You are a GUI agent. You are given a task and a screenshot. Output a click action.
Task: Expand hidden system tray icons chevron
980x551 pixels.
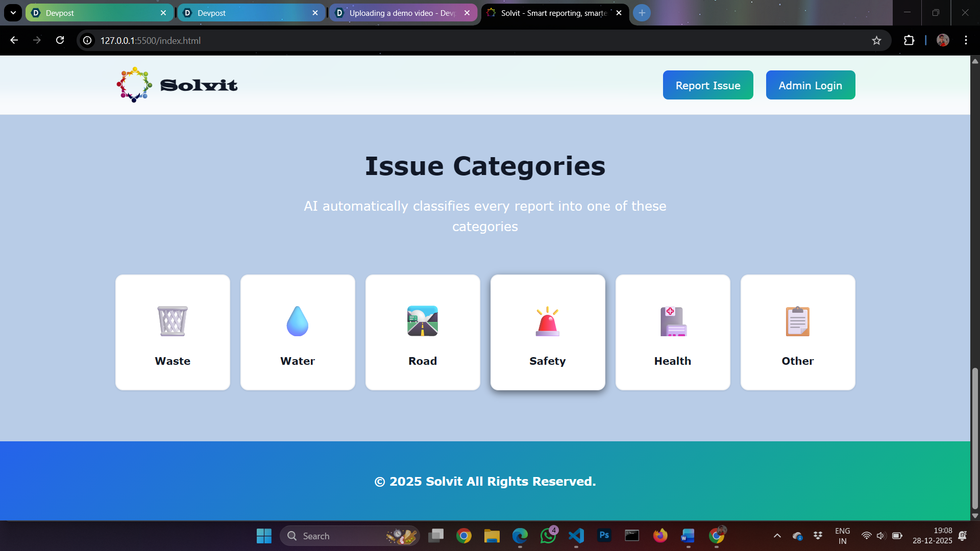777,536
